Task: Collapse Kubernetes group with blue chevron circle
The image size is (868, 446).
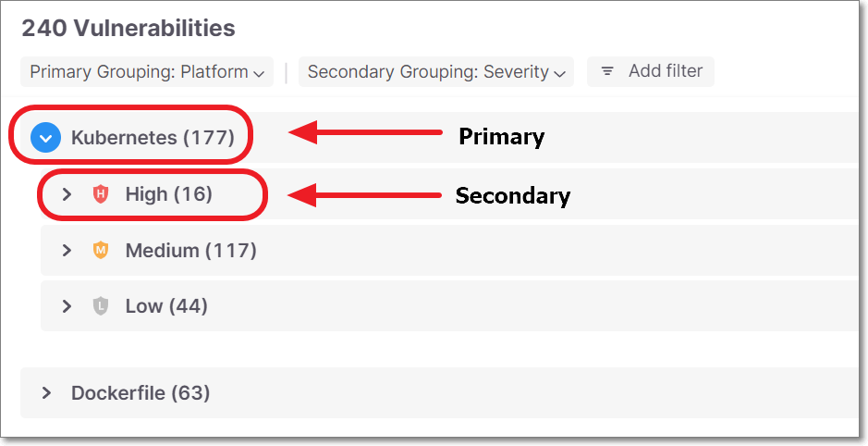Action: pyautogui.click(x=45, y=137)
